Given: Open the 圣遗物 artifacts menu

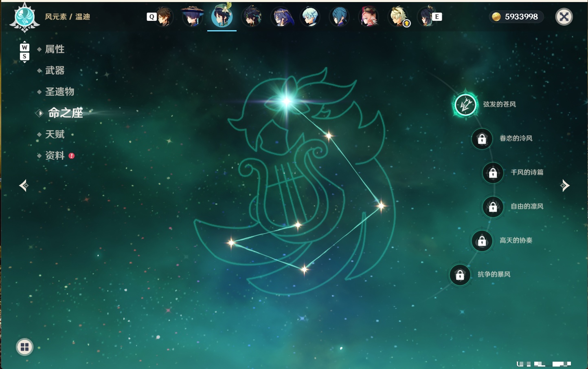Looking at the screenshot, I should (59, 92).
